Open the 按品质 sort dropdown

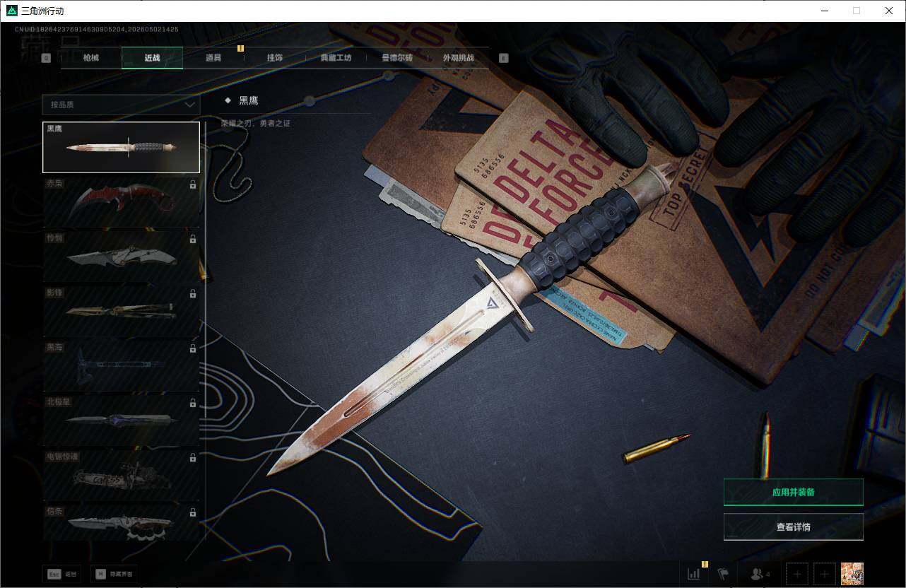click(121, 105)
